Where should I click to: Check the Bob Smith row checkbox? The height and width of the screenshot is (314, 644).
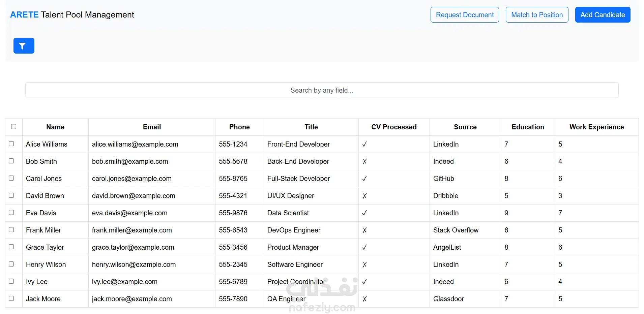pyautogui.click(x=11, y=161)
